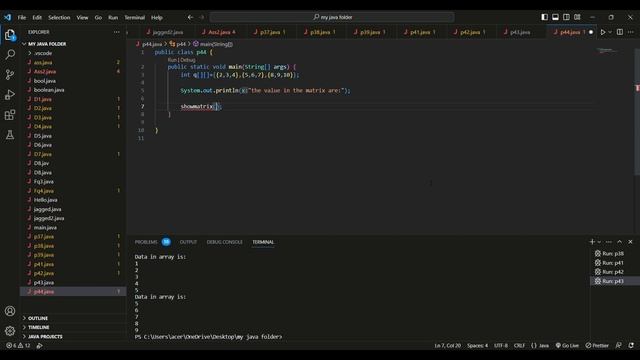Split the editor to the right
Screen dimensions: 640x360
[620, 32]
